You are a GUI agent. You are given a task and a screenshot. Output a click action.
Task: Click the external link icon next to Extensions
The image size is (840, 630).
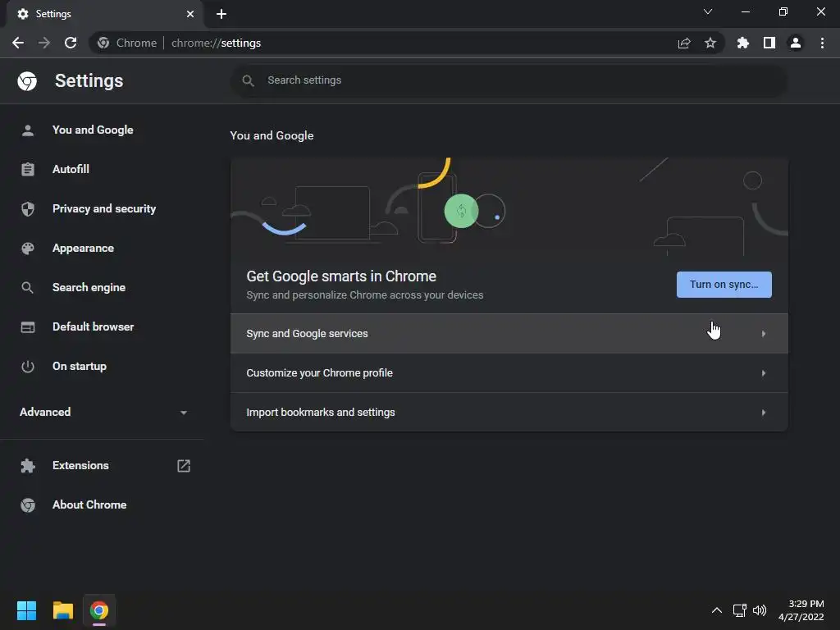184,466
